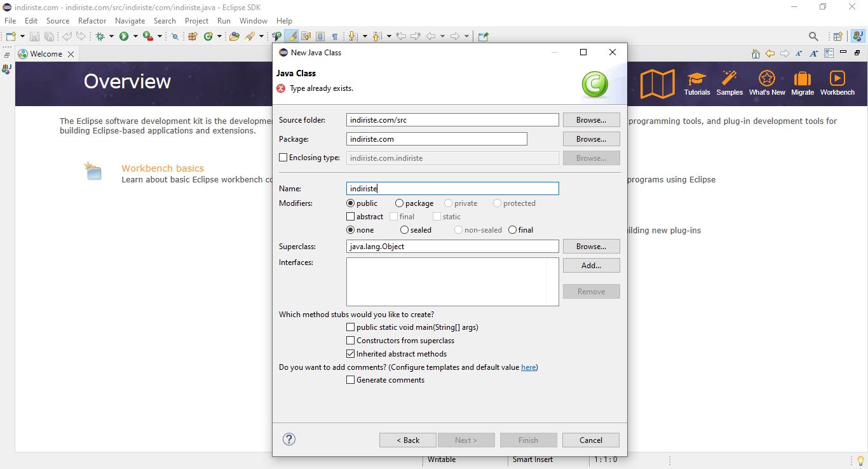Click the Magnify font size icon

[x=814, y=53]
